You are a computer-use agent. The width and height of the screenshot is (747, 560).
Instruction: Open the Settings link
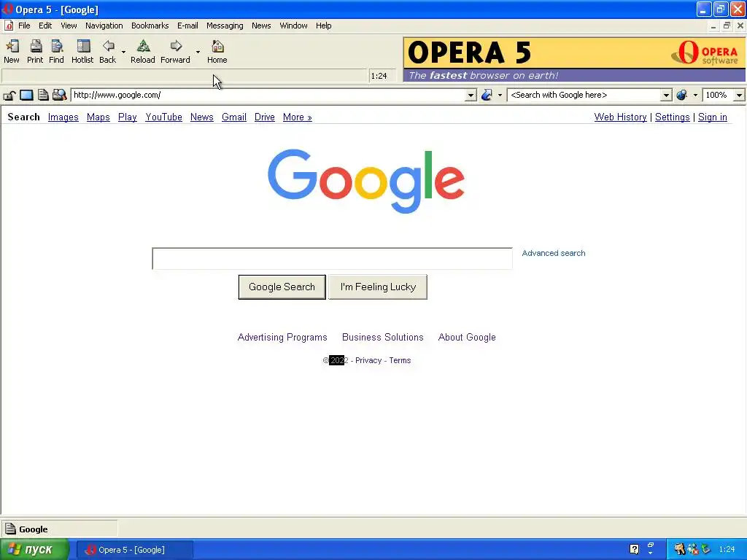pos(672,117)
